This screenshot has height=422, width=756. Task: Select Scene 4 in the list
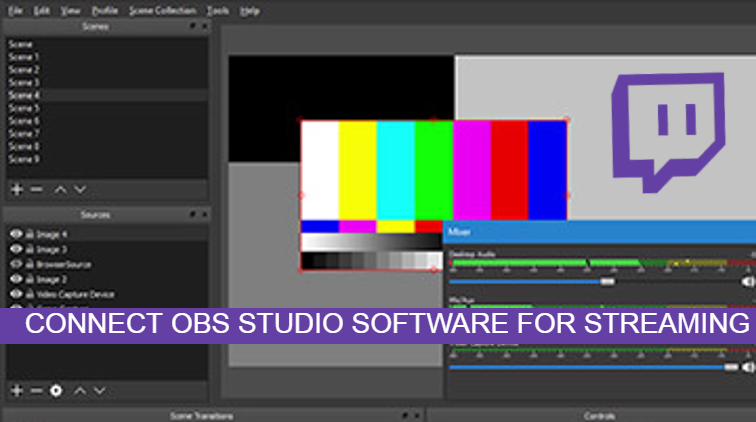tap(107, 95)
